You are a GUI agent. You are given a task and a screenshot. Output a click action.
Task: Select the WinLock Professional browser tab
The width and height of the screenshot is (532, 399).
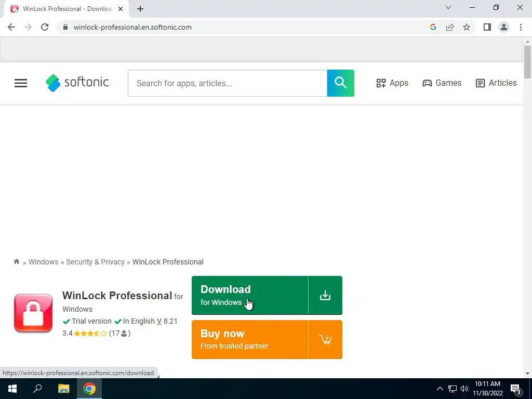click(66, 9)
